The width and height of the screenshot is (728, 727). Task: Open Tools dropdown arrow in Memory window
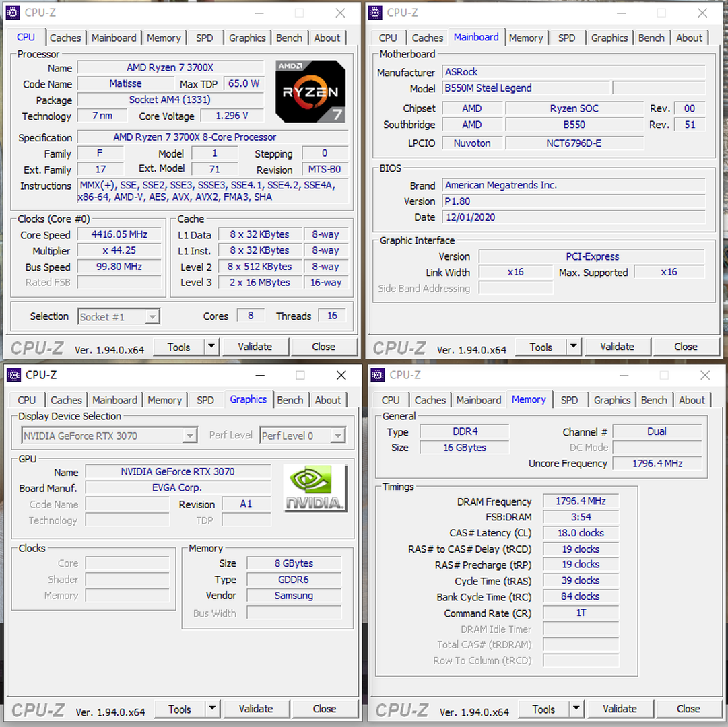pyautogui.click(x=576, y=708)
